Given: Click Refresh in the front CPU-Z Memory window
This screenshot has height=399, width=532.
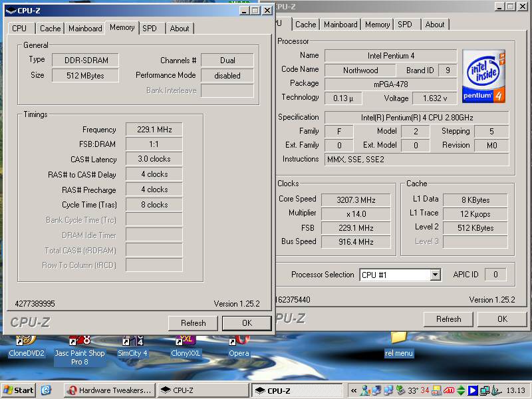Looking at the screenshot, I should click(x=193, y=323).
